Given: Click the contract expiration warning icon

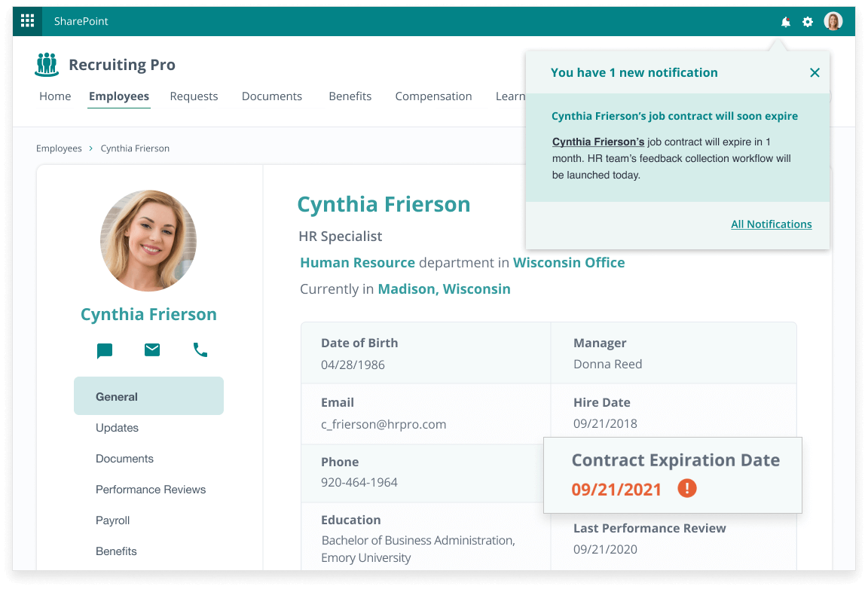Looking at the screenshot, I should point(687,489).
